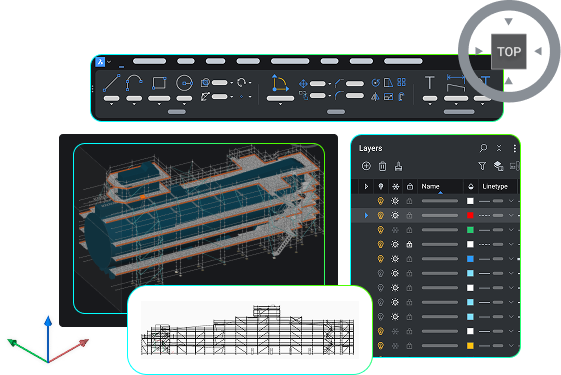561x375 pixels.
Task: Select the Line drawing tool
Action: [111, 83]
